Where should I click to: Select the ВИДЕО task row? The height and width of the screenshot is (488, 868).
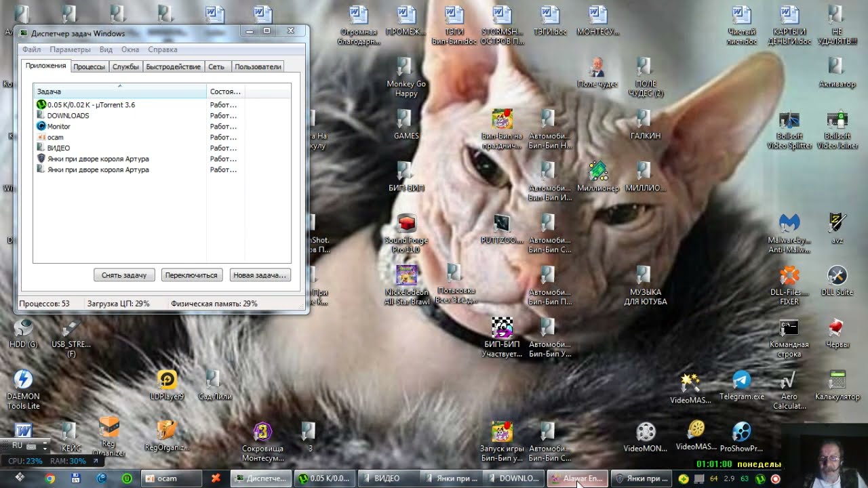[138, 148]
